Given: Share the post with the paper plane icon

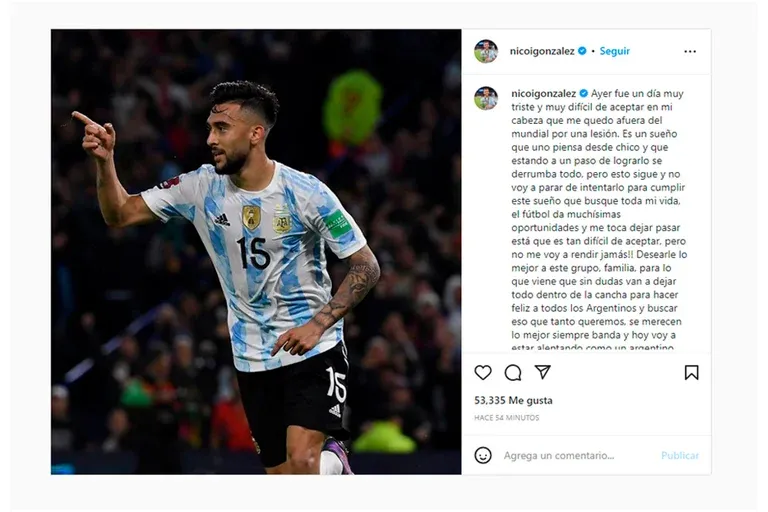Looking at the screenshot, I should (543, 372).
